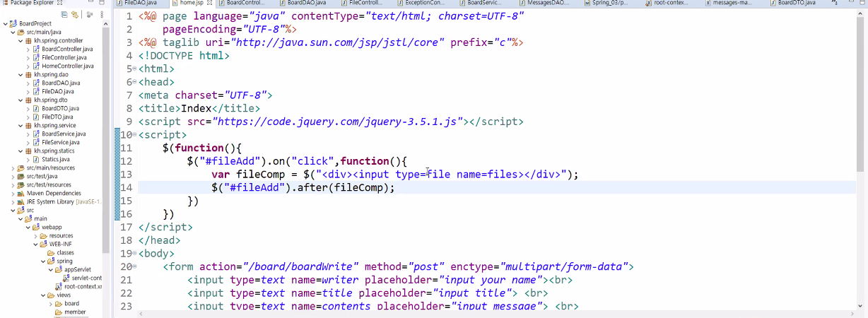Screen dimensions: 868x318
Task: Collapse html tag fold marker on line 5
Action: (134, 69)
